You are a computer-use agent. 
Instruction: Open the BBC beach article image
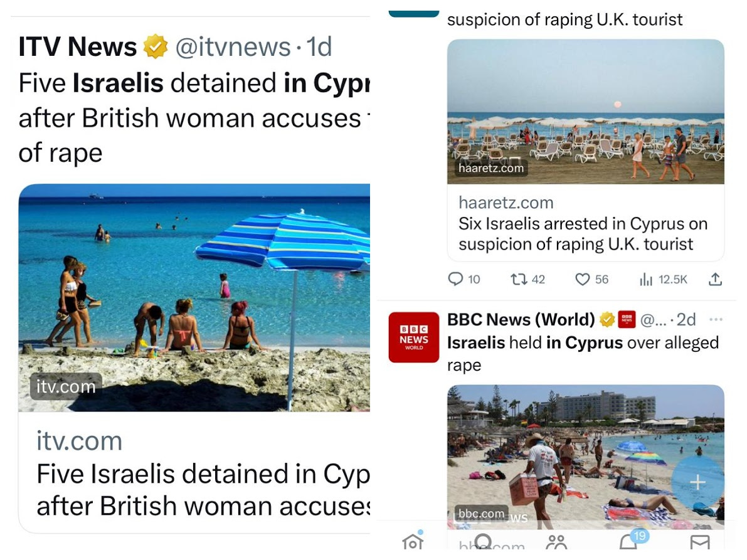586,457
